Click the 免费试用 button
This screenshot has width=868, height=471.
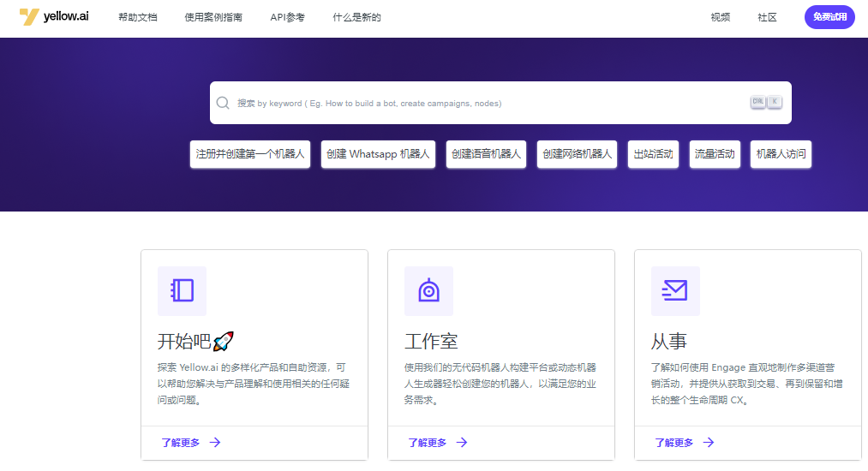tap(829, 17)
